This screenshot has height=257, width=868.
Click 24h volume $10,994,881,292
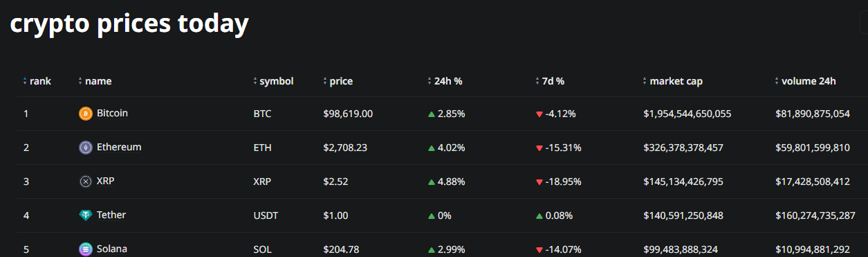coord(813,249)
